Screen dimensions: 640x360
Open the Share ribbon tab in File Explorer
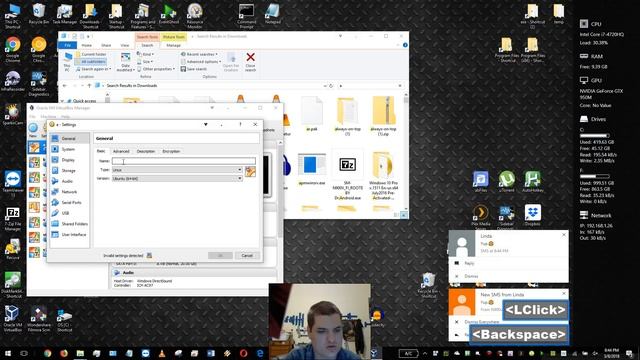(106, 45)
